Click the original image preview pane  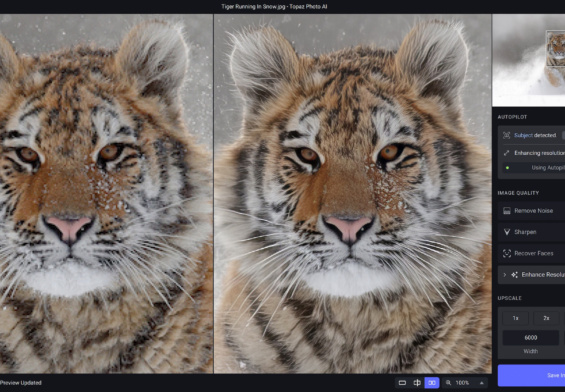pos(106,193)
